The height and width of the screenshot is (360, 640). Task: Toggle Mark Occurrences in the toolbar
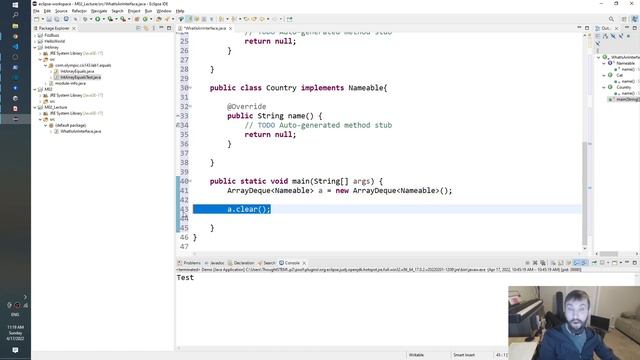(189, 19)
